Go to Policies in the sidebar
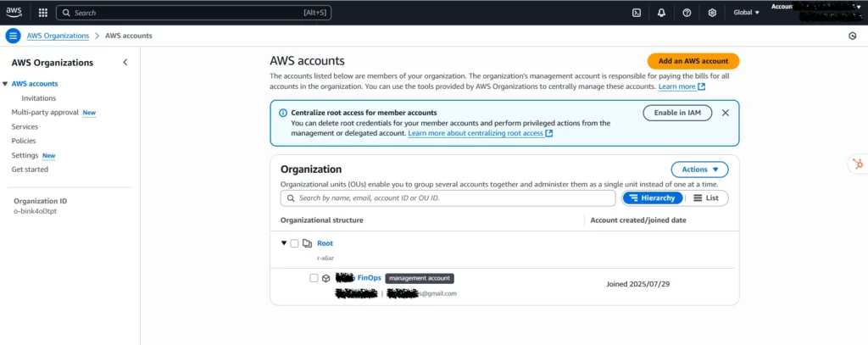 [24, 141]
